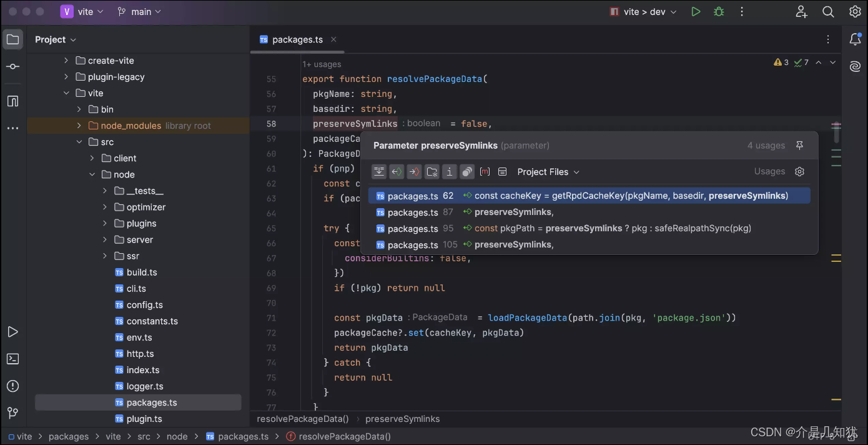The image size is (868, 445).
Task: Toggle the red [m] filter in usages popup
Action: click(485, 172)
